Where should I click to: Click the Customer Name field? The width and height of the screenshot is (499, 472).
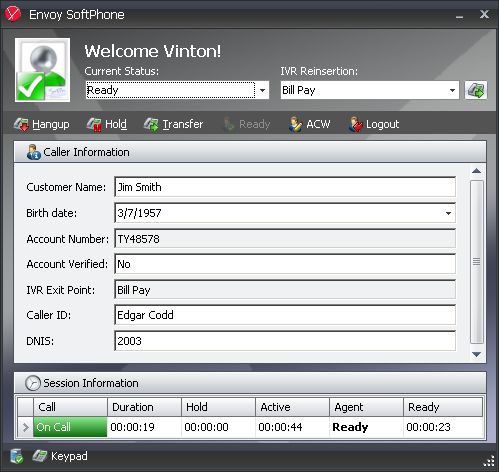(x=285, y=187)
